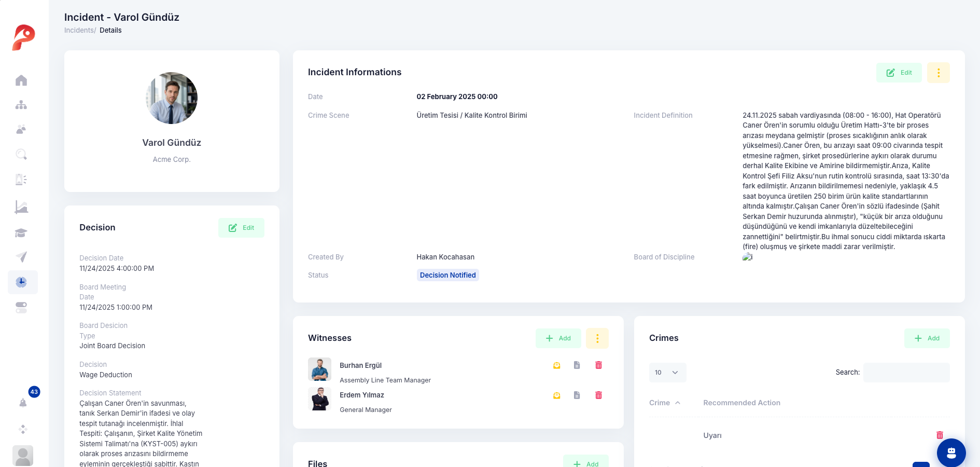Open the organization chart sidebar icon
Image resolution: width=980 pixels, height=467 pixels.
21,105
